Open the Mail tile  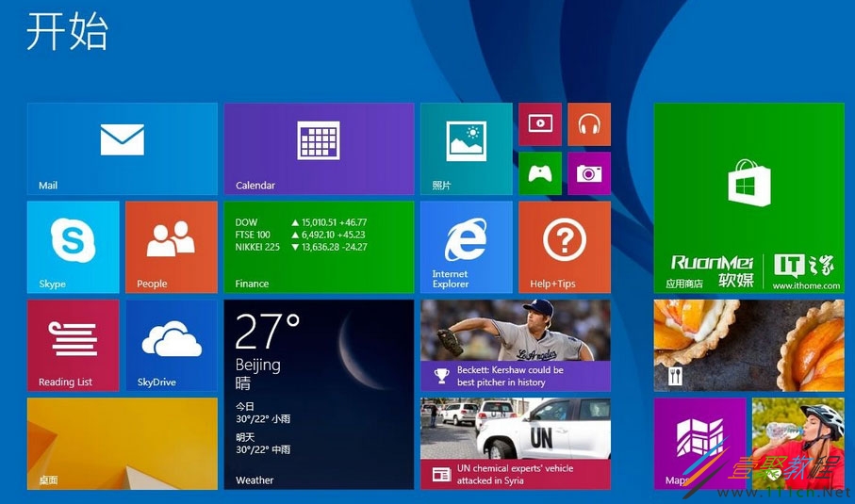point(123,149)
